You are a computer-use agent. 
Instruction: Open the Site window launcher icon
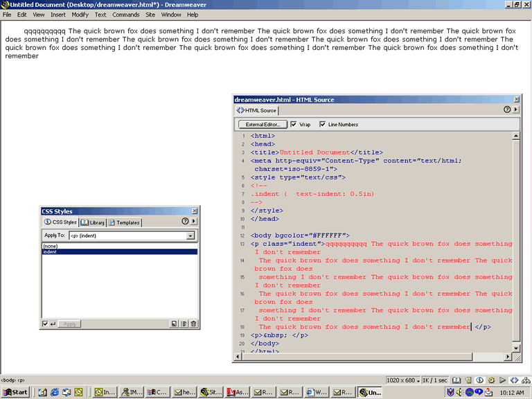point(526,380)
